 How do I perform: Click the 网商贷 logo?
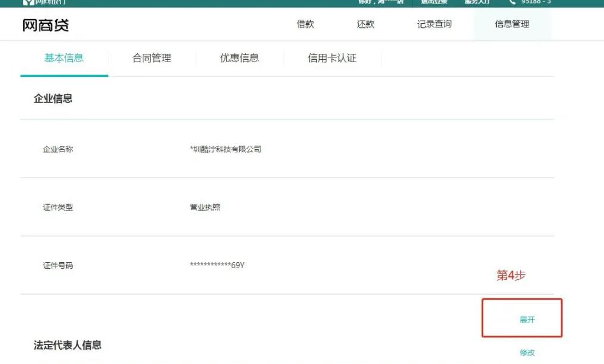(46, 25)
